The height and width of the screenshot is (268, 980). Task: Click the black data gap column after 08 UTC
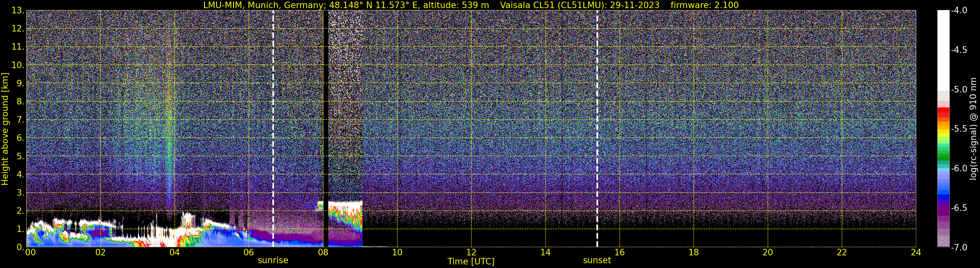pos(326,129)
